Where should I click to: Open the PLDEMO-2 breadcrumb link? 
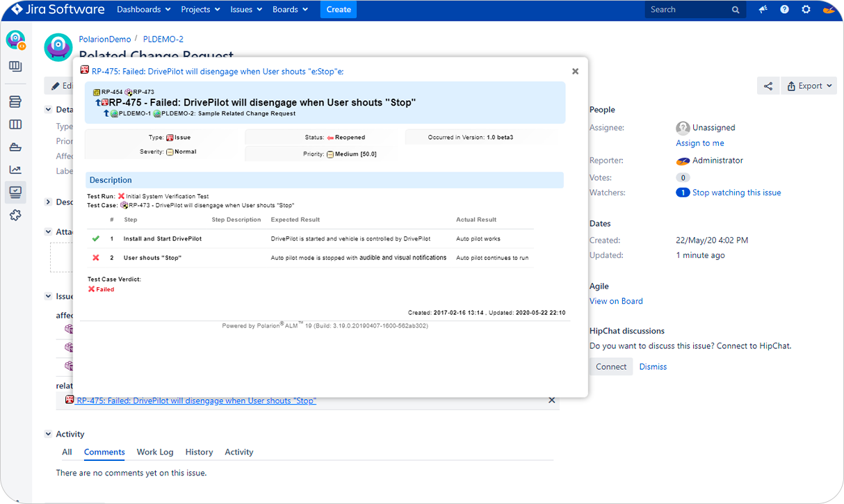[x=163, y=39]
